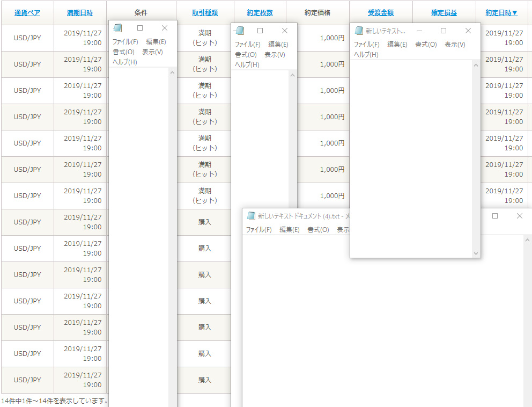The width and height of the screenshot is (532, 407).
Task: Click text area of (4).txt Notepad
Action: click(383, 322)
